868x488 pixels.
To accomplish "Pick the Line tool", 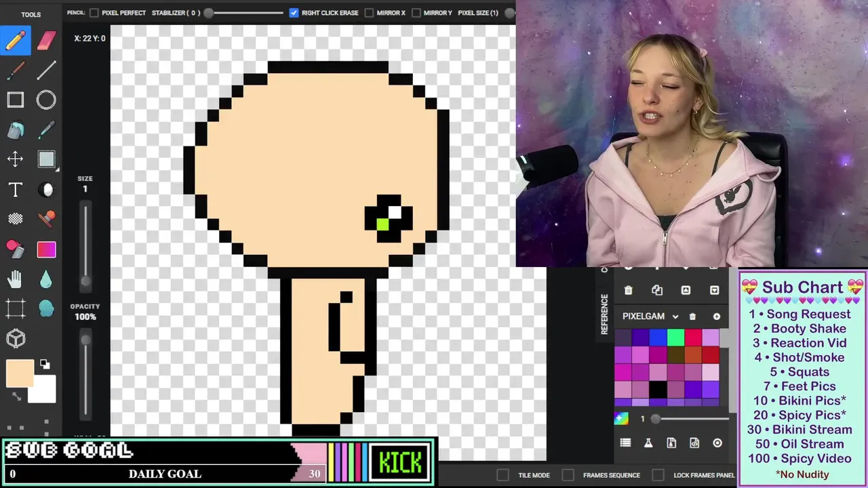I will (x=46, y=70).
